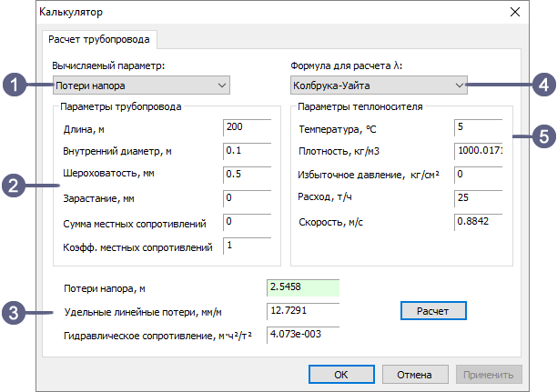Expand the Формула для расчета λ dropdown
The height and width of the screenshot is (392, 557).
377,85
